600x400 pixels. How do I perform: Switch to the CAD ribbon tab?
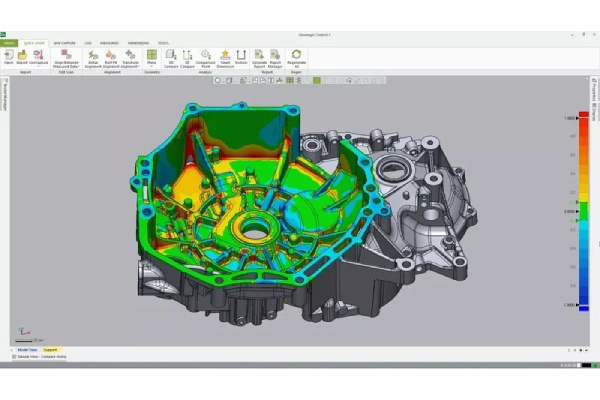[x=88, y=43]
